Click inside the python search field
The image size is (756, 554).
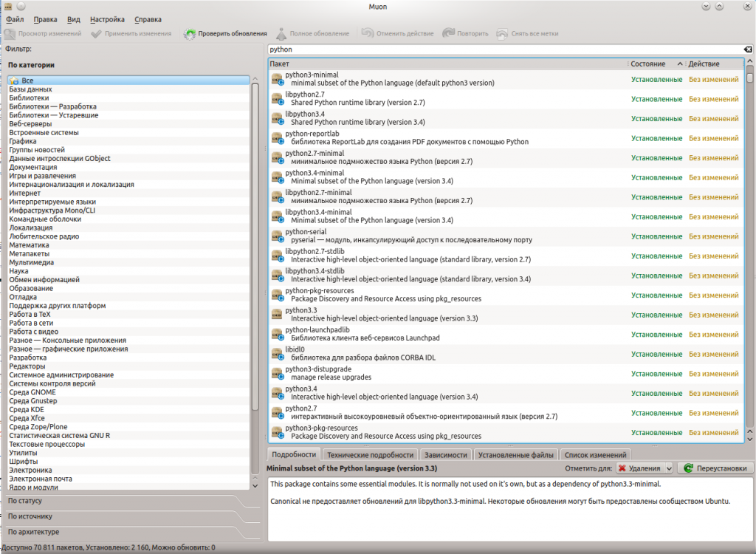click(x=505, y=49)
